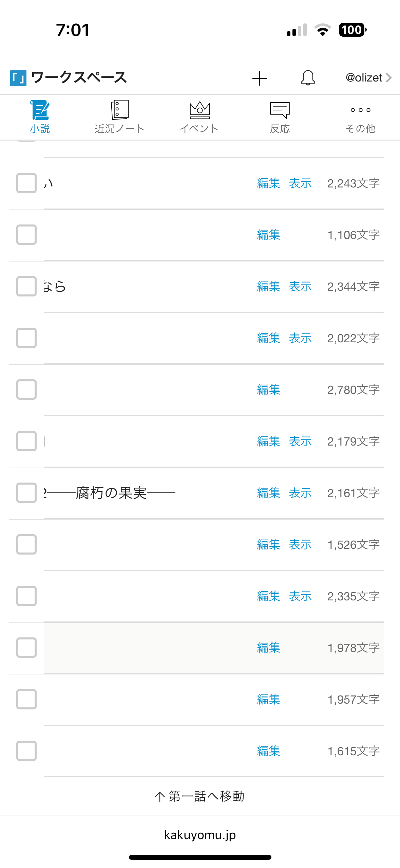Tap the kakuyomu.jp address bar

200,835
